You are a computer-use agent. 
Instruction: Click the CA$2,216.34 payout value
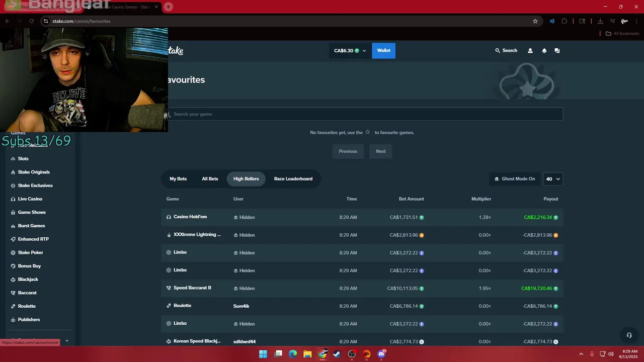coord(538,218)
